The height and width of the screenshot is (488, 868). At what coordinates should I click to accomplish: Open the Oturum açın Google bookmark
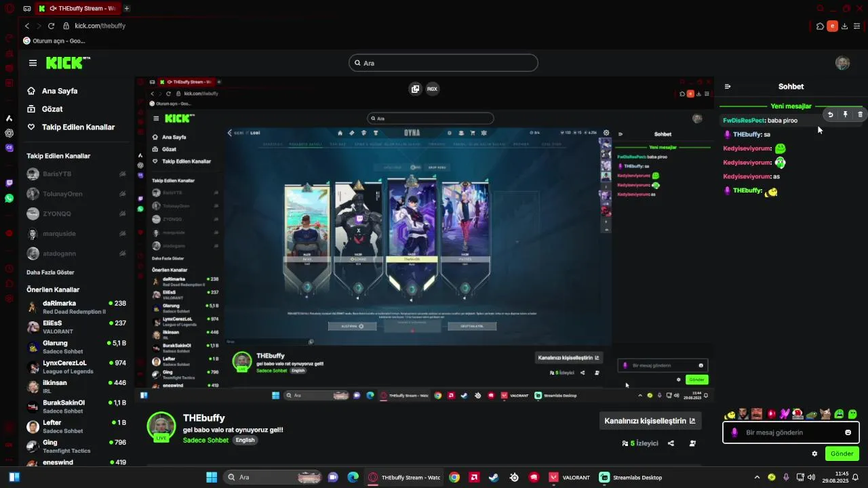[54, 41]
